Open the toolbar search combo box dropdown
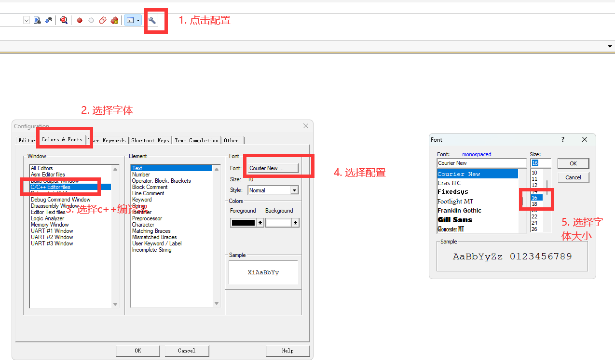Image resolution: width=615 pixels, height=364 pixels. [x=27, y=20]
